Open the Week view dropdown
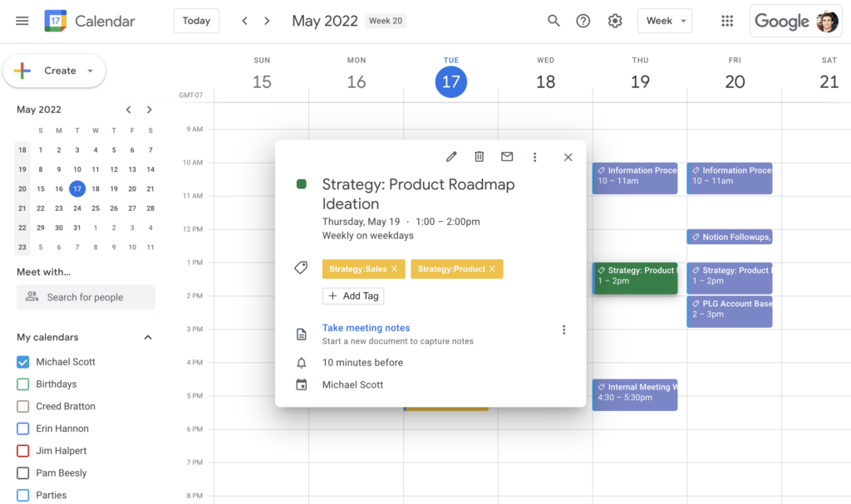Image resolution: width=851 pixels, height=504 pixels. pyautogui.click(x=664, y=21)
